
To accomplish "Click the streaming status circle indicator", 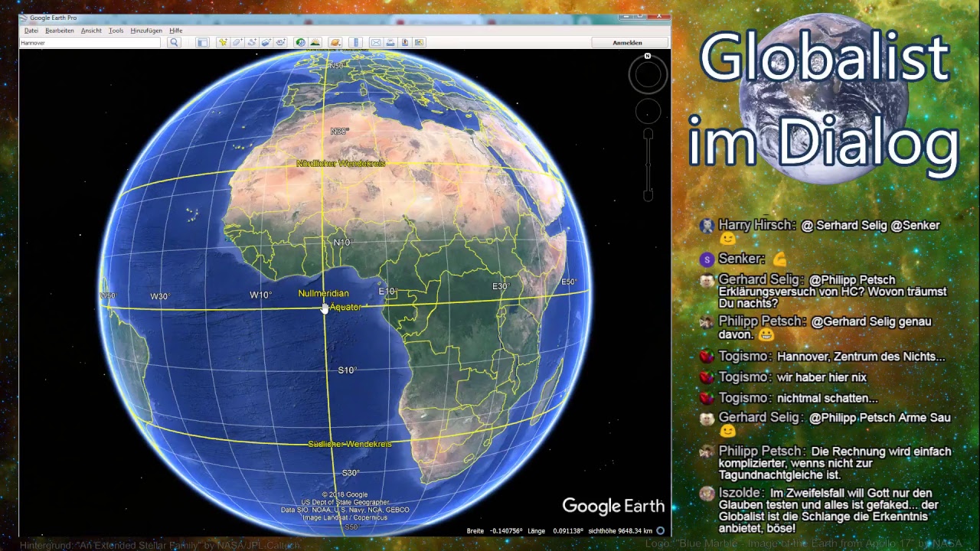I will pos(660,530).
